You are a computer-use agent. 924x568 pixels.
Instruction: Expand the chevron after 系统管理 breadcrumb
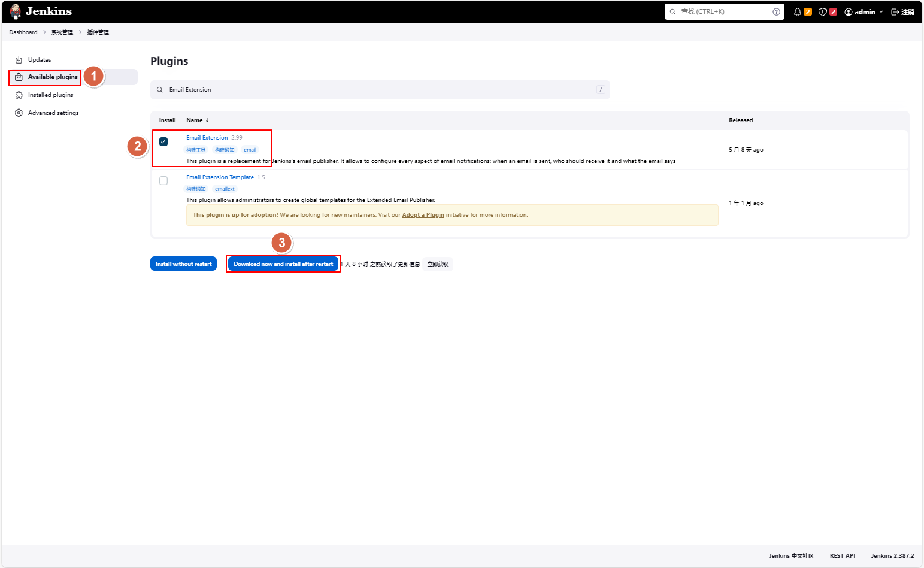[80, 32]
